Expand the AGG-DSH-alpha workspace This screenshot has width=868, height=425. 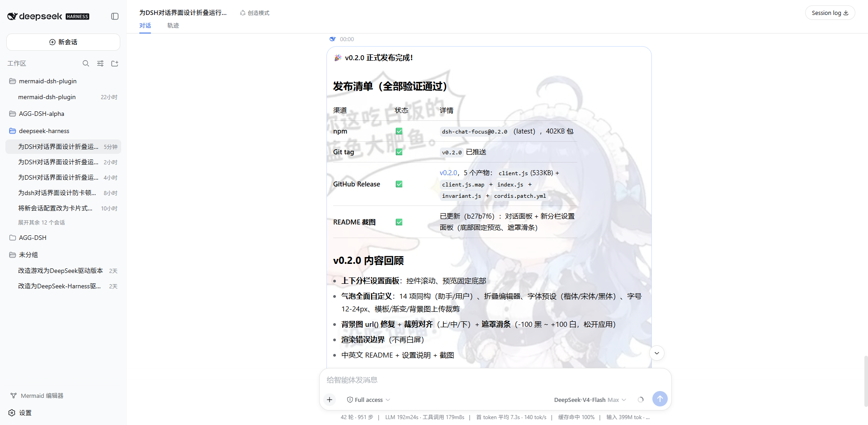[63, 114]
